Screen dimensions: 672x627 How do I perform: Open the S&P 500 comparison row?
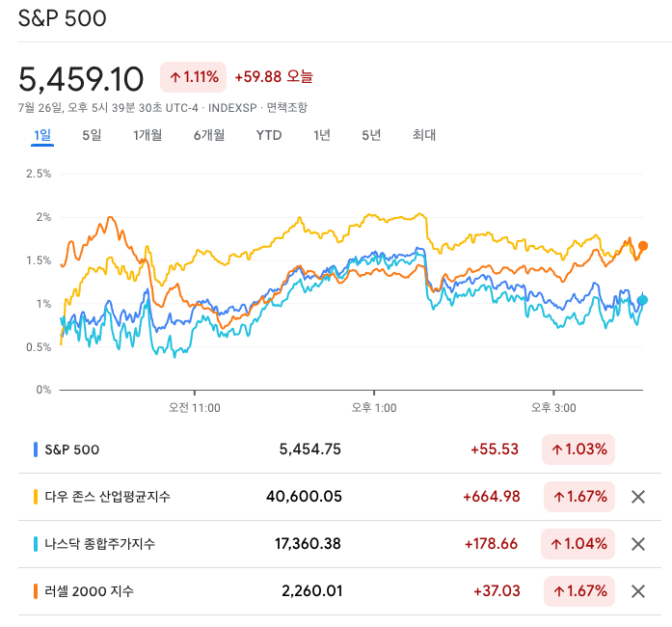point(339,450)
